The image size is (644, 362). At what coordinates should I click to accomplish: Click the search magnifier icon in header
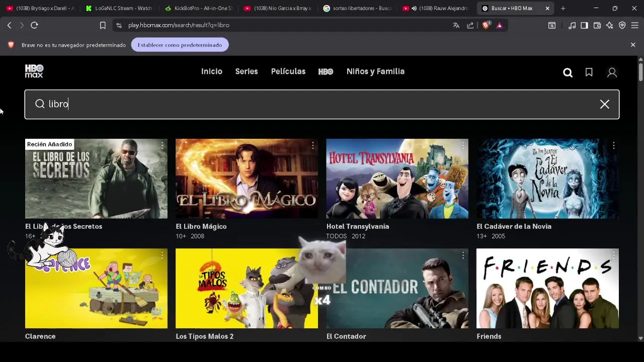pyautogui.click(x=568, y=73)
